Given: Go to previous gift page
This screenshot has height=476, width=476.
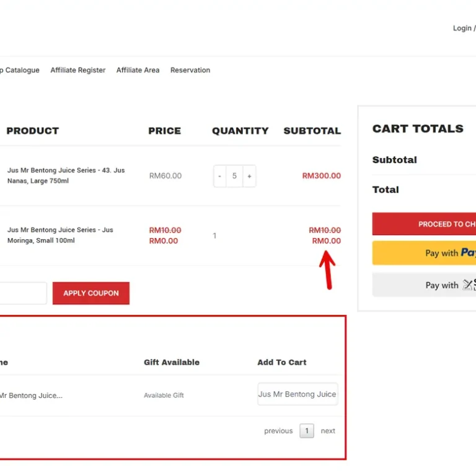Looking at the screenshot, I should (278, 431).
